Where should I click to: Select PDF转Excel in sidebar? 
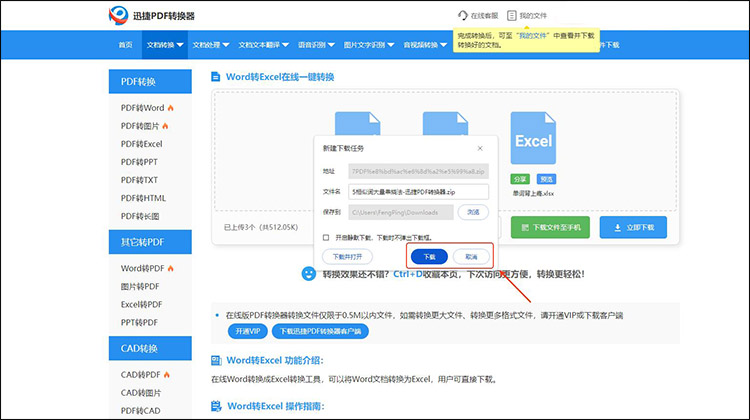coord(142,144)
